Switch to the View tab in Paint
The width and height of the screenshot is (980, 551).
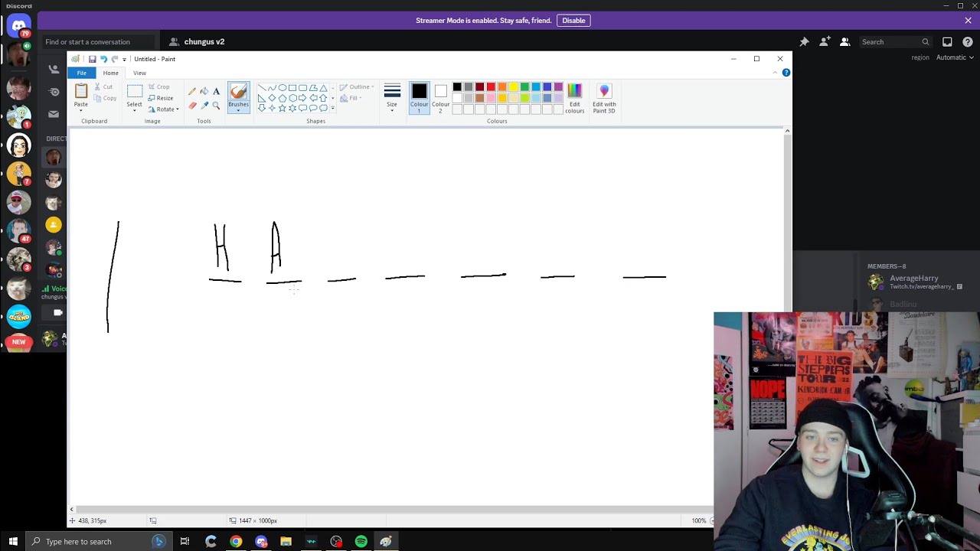tap(139, 73)
